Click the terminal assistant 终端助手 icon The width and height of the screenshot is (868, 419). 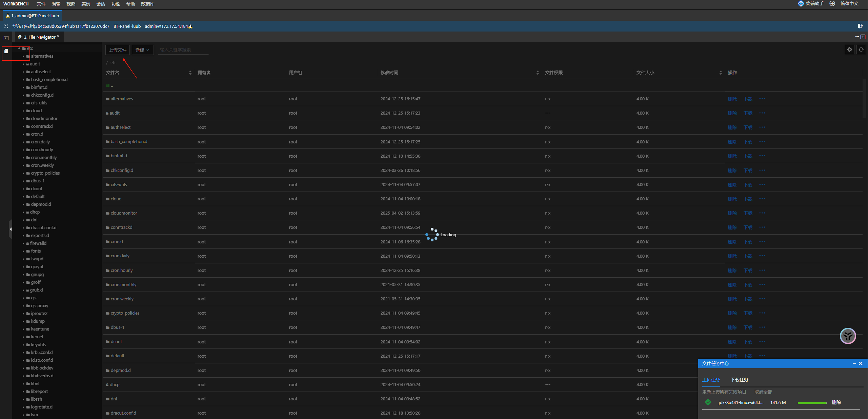[801, 4]
